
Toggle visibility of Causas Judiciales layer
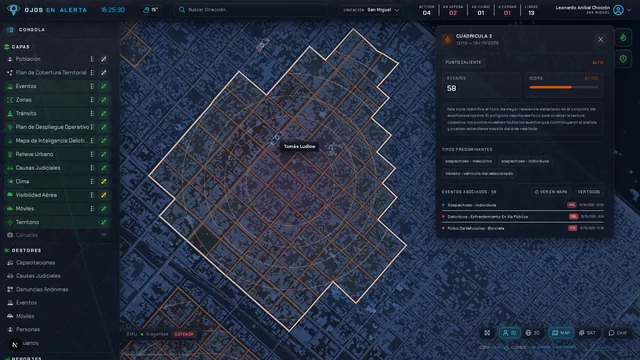point(104,168)
